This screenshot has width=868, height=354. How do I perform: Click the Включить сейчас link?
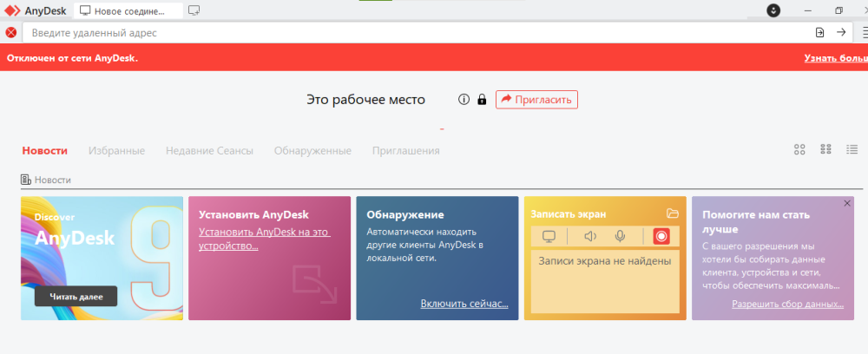click(464, 304)
